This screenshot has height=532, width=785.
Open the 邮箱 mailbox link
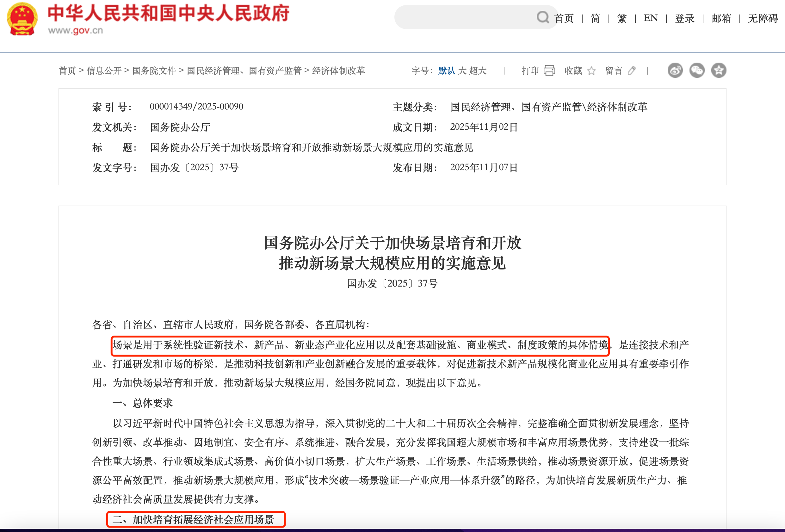pos(721,18)
